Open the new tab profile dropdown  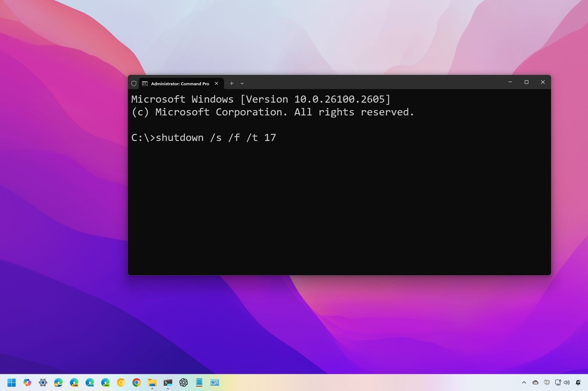pyautogui.click(x=242, y=83)
